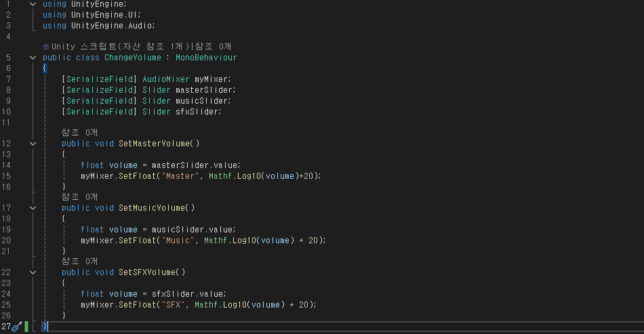
Task: Open '참조 0개' CodeLens beside Unity script label
Action: [x=213, y=47]
